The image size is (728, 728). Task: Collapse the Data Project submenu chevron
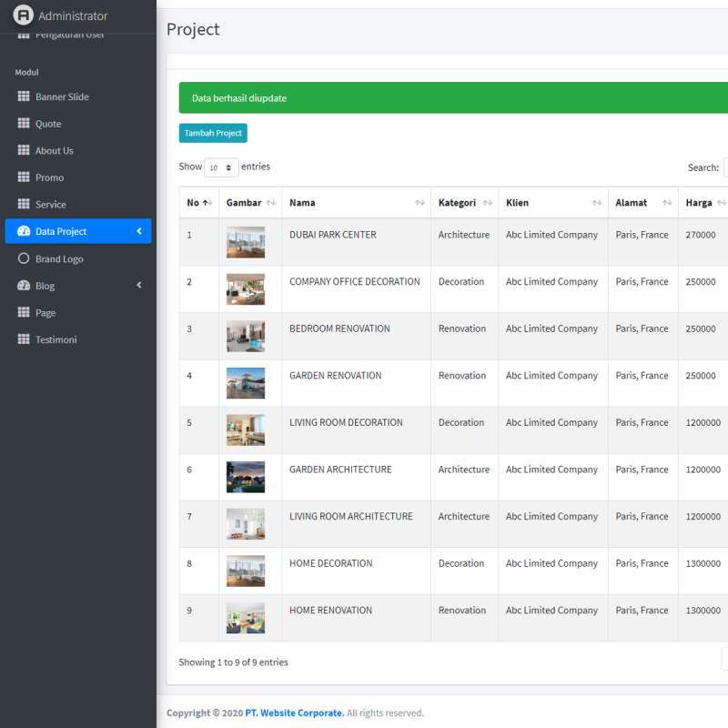138,230
